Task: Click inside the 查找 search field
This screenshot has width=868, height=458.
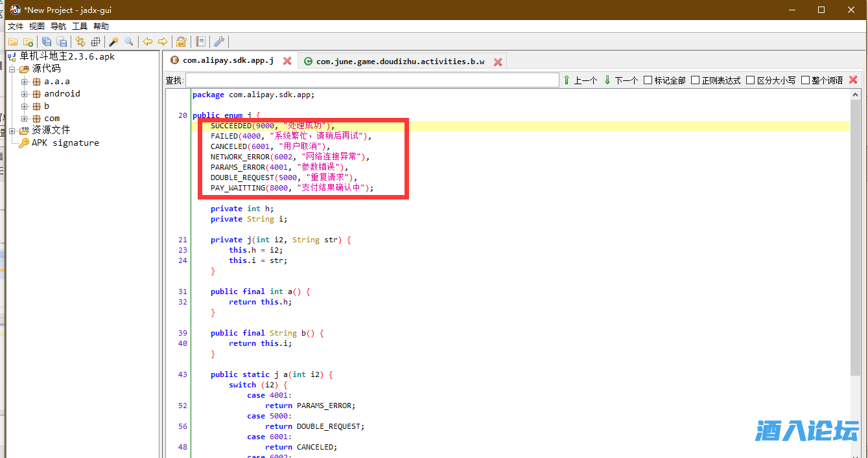Action: 371,80
